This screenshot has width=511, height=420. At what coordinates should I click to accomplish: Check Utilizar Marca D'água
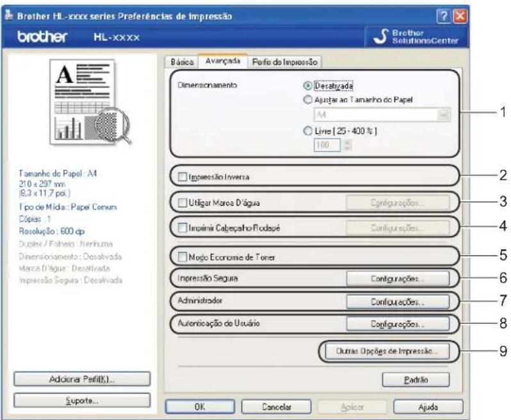point(182,203)
